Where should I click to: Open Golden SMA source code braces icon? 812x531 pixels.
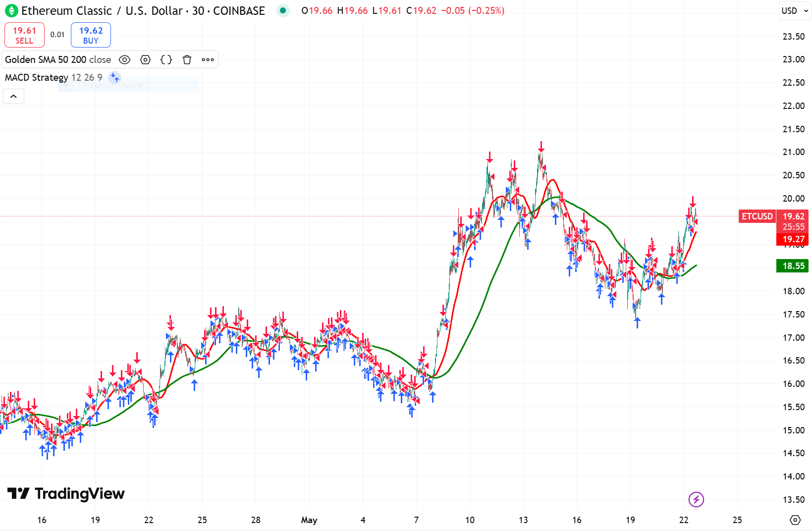coord(166,60)
